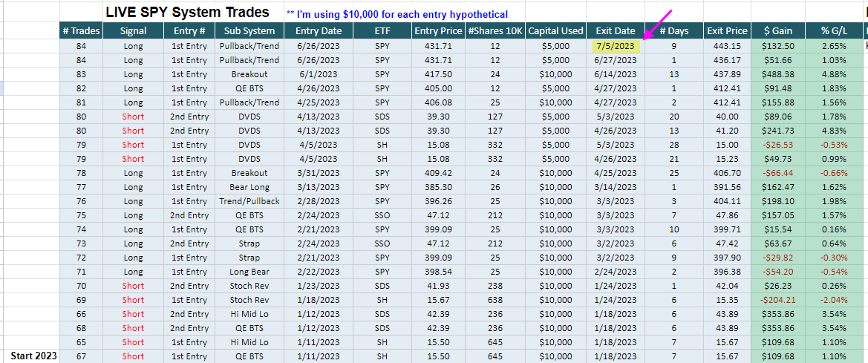
Task: Select the 28 days cell
Action: 674,145
